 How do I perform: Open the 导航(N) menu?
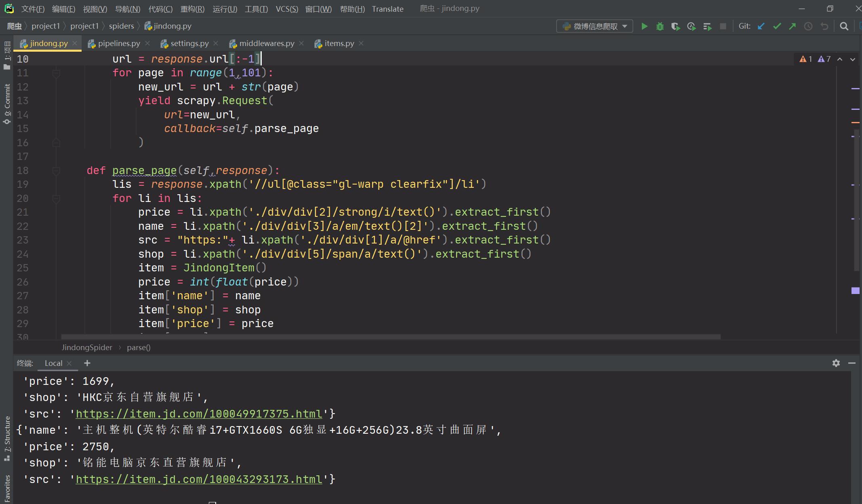(128, 9)
